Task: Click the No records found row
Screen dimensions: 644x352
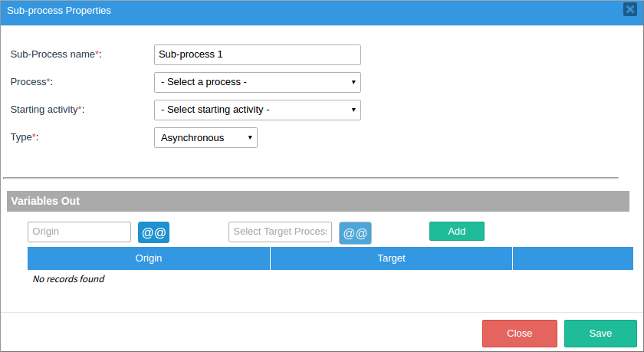Action: click(68, 279)
